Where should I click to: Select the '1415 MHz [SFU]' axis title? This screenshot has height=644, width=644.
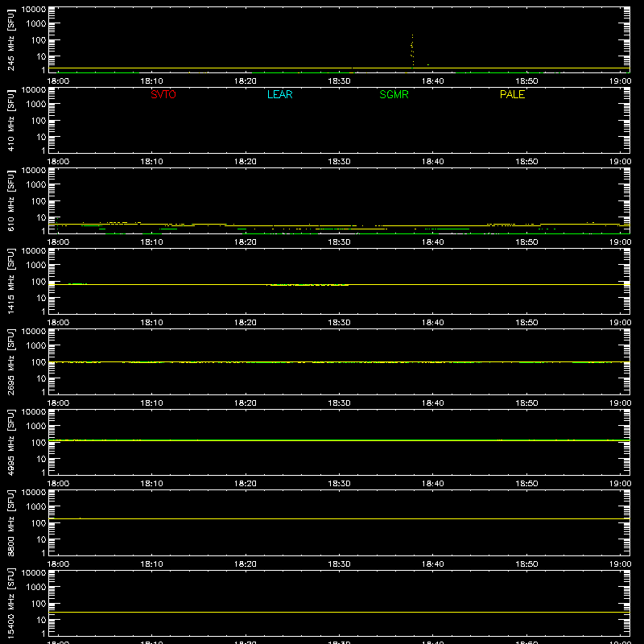coord(10,281)
